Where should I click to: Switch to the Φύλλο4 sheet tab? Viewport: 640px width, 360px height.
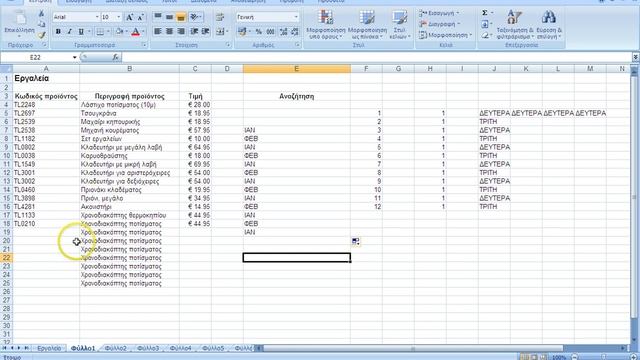coord(180,349)
